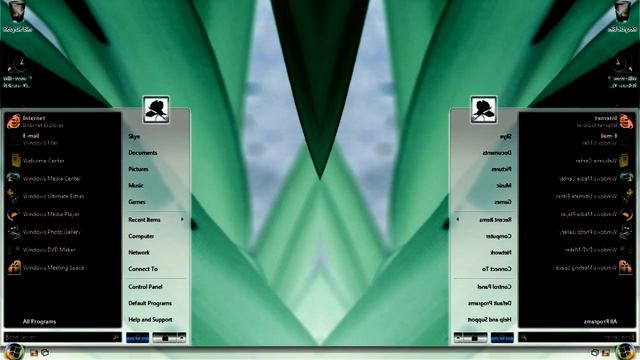Select mirrored Windows Photo Gallery label, right menu
This screenshot has height=360, width=640.
[x=588, y=232]
